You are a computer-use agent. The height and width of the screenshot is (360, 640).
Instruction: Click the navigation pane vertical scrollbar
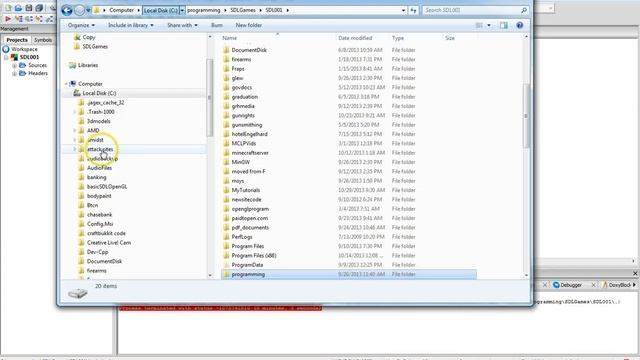210,98
